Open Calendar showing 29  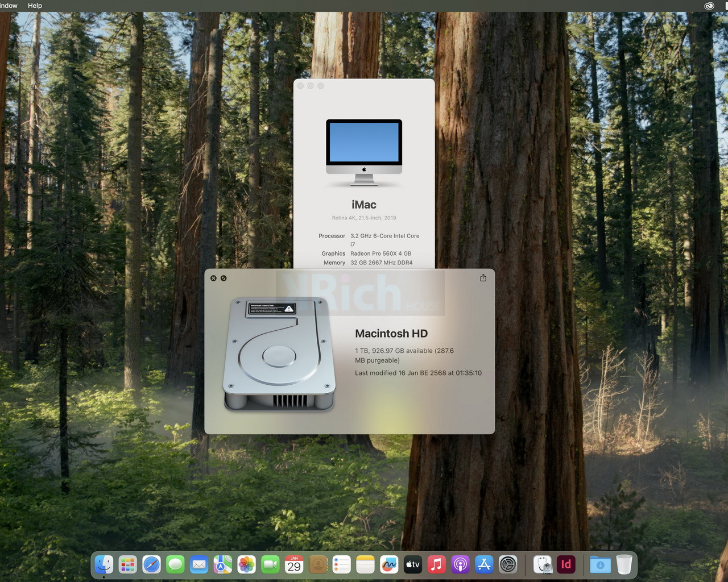click(x=294, y=564)
